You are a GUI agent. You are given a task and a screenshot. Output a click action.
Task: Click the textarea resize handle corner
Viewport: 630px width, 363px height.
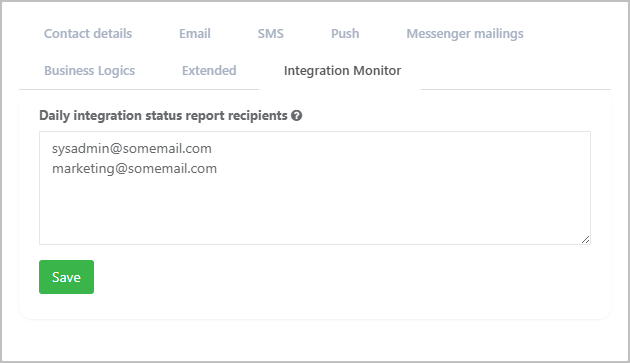585,240
